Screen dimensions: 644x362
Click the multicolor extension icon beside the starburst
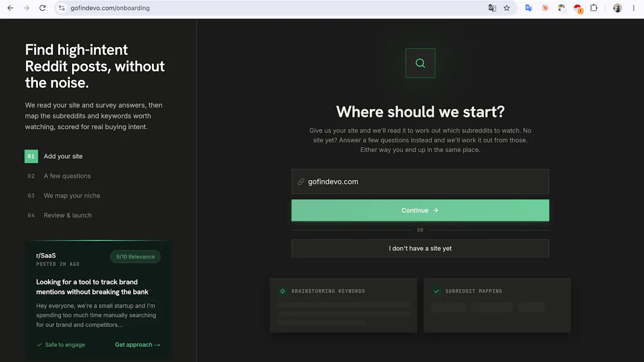[x=561, y=8]
